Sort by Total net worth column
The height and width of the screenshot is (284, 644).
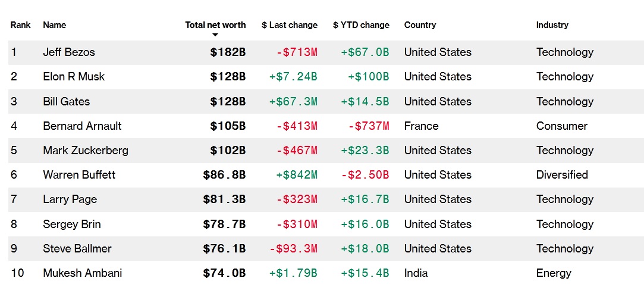point(215,25)
